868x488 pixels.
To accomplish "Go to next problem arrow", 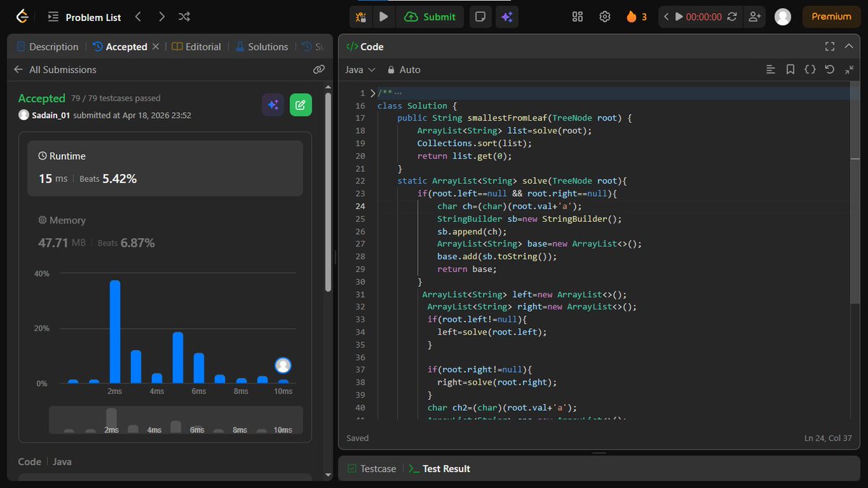I will pos(161,17).
